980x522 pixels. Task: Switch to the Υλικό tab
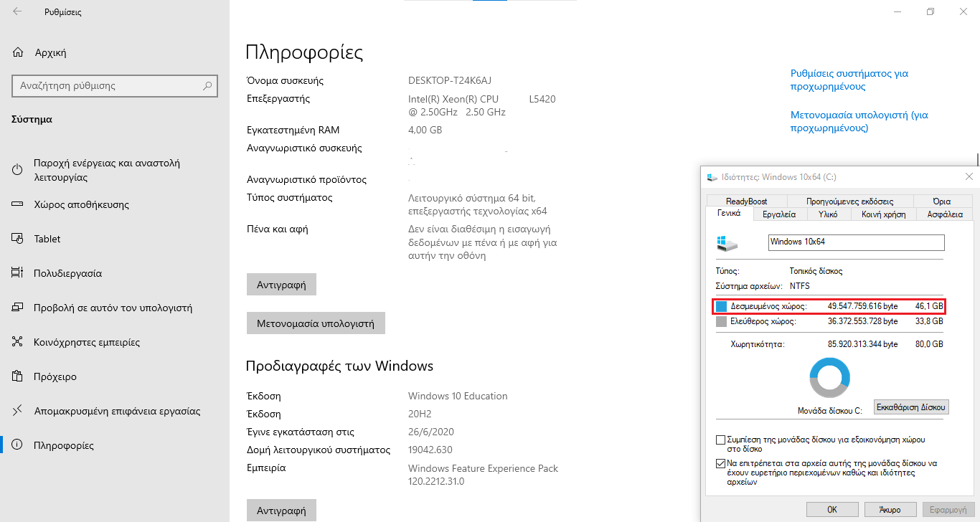coord(829,214)
